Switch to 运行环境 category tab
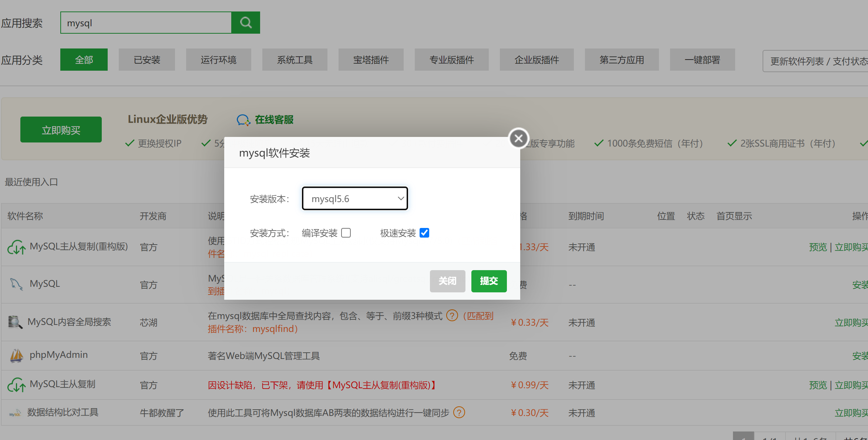The width and height of the screenshot is (868, 440). point(218,60)
